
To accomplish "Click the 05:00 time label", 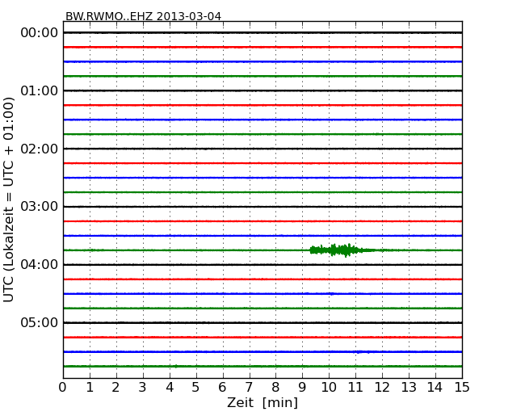I will tap(40, 322).
